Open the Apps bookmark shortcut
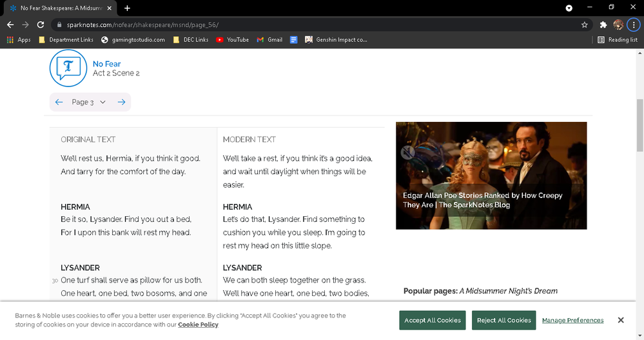 coord(19,40)
